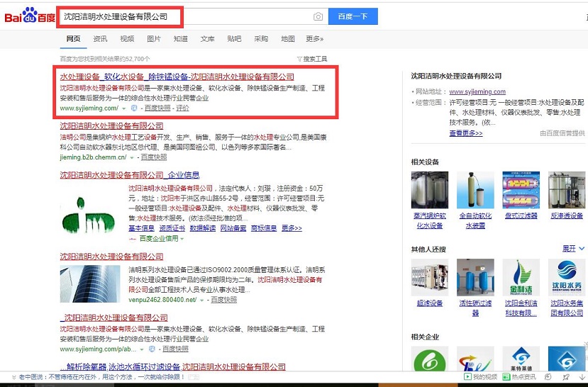
Task: Collapse bottom news ticker chevron
Action: pyautogui.click(x=14, y=377)
